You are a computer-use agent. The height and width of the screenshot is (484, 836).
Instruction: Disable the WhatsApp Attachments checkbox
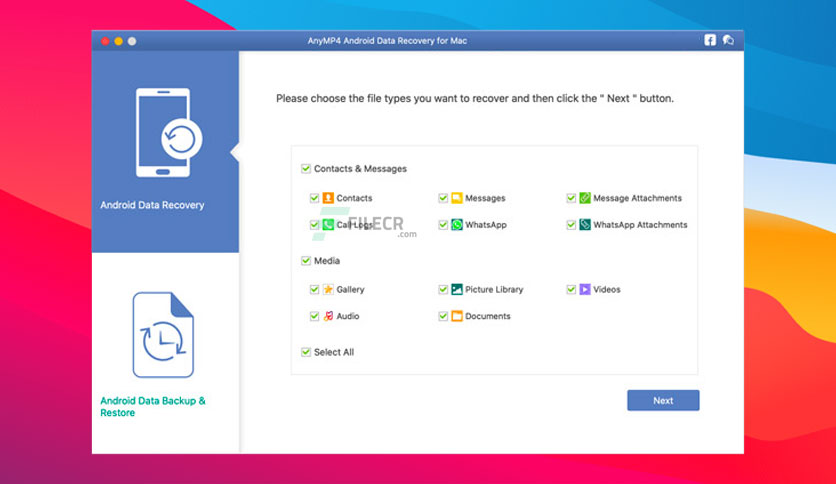point(571,225)
